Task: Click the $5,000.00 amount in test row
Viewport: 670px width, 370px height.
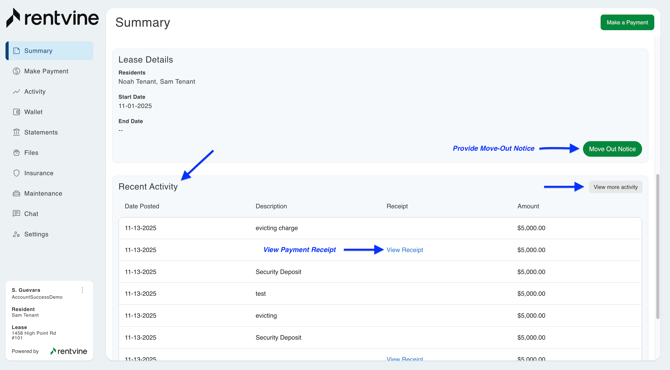Action: click(x=531, y=294)
